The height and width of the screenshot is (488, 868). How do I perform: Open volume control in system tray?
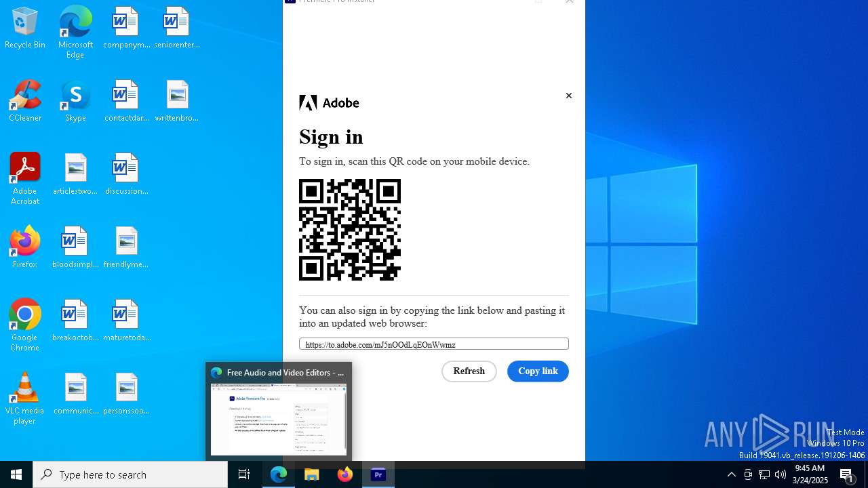tap(781, 474)
